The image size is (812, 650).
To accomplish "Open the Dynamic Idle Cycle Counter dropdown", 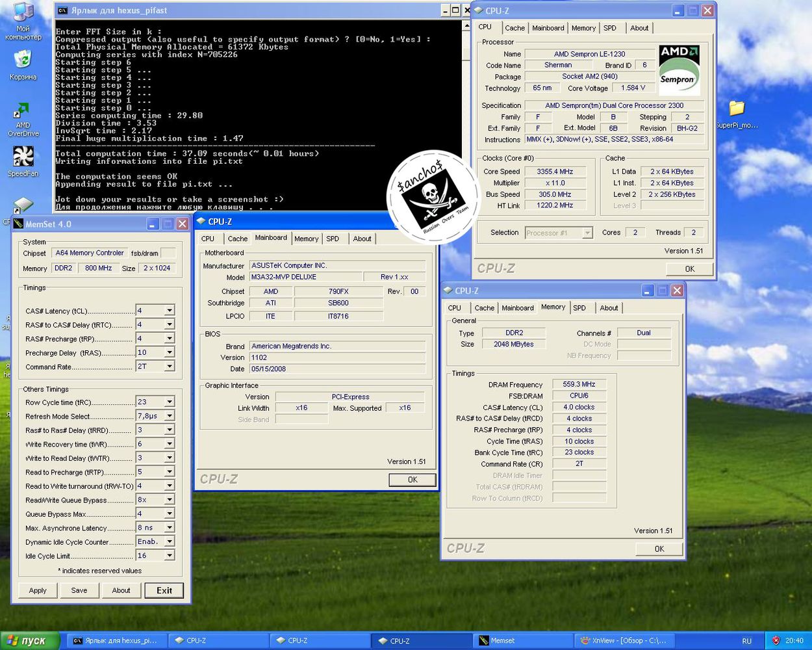I will (169, 541).
